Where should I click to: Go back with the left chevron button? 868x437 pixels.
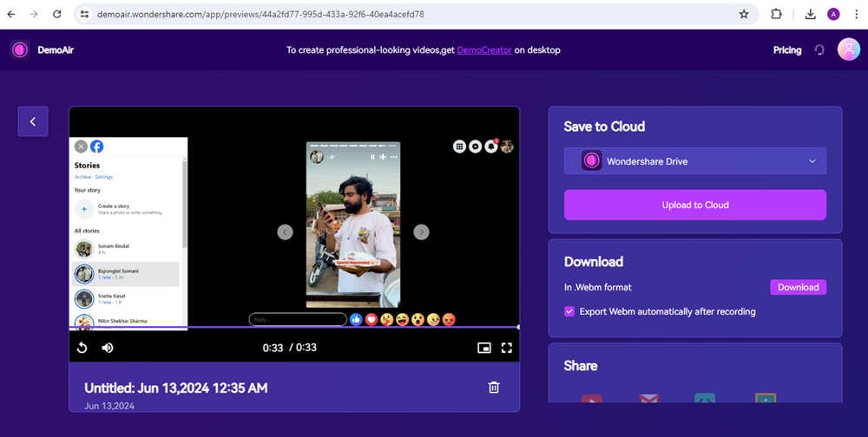(33, 121)
